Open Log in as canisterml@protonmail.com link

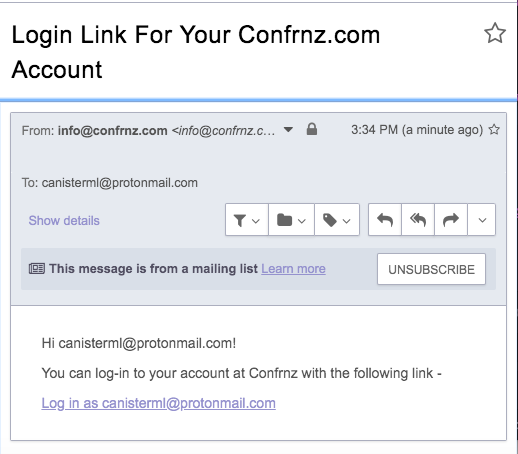159,403
